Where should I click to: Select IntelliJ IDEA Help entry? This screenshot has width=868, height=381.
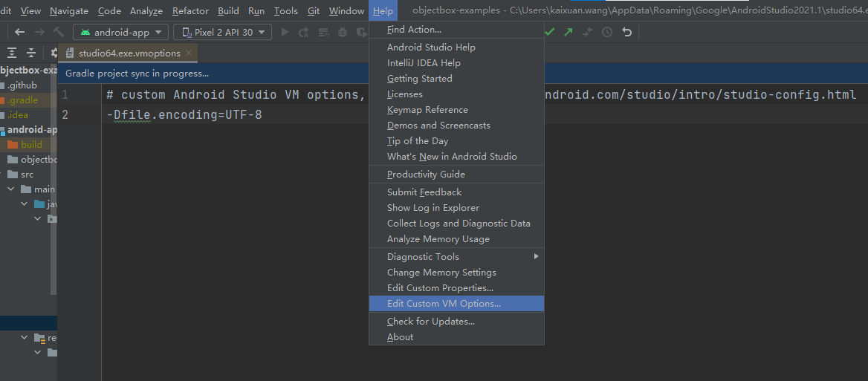point(457,63)
